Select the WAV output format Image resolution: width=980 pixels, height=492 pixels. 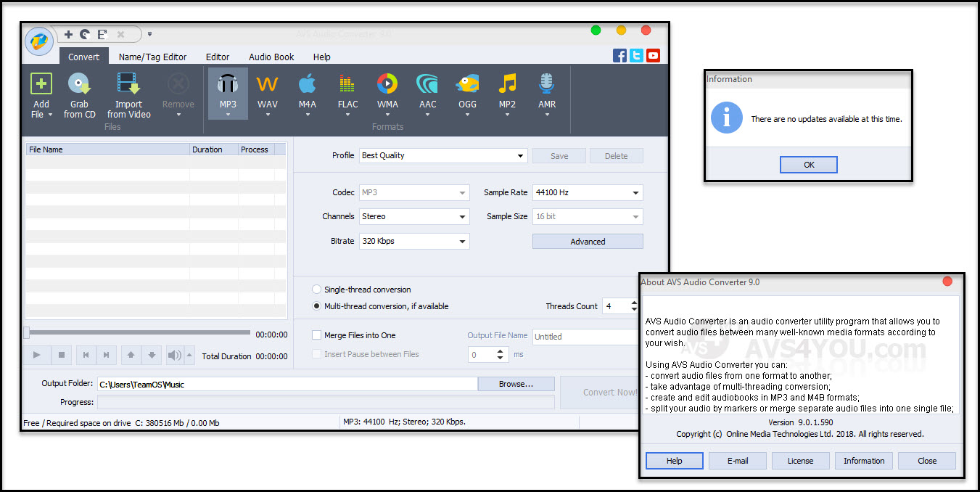(x=268, y=94)
